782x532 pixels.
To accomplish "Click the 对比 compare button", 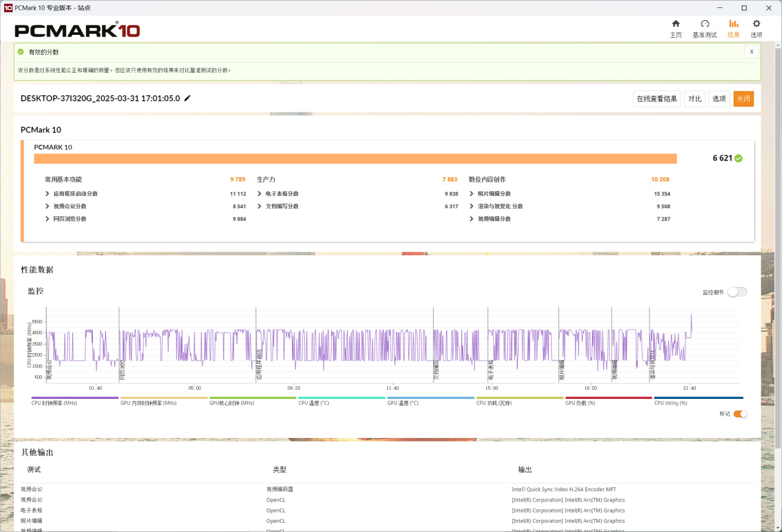I will pos(695,99).
